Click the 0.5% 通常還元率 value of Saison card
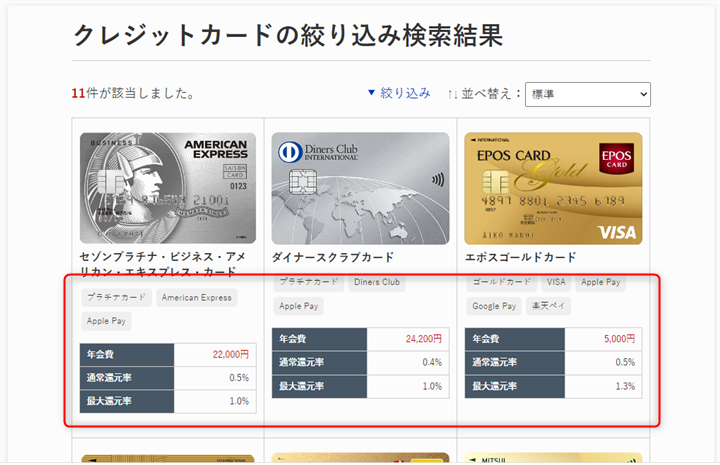 pyautogui.click(x=239, y=378)
